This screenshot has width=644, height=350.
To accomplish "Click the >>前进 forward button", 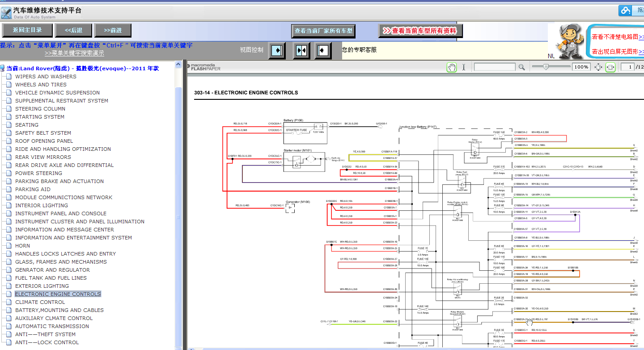I will [x=113, y=30].
